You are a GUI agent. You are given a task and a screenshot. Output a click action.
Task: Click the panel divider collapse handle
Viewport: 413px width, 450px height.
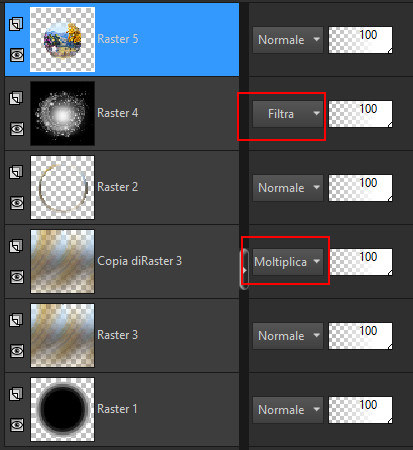(244, 269)
